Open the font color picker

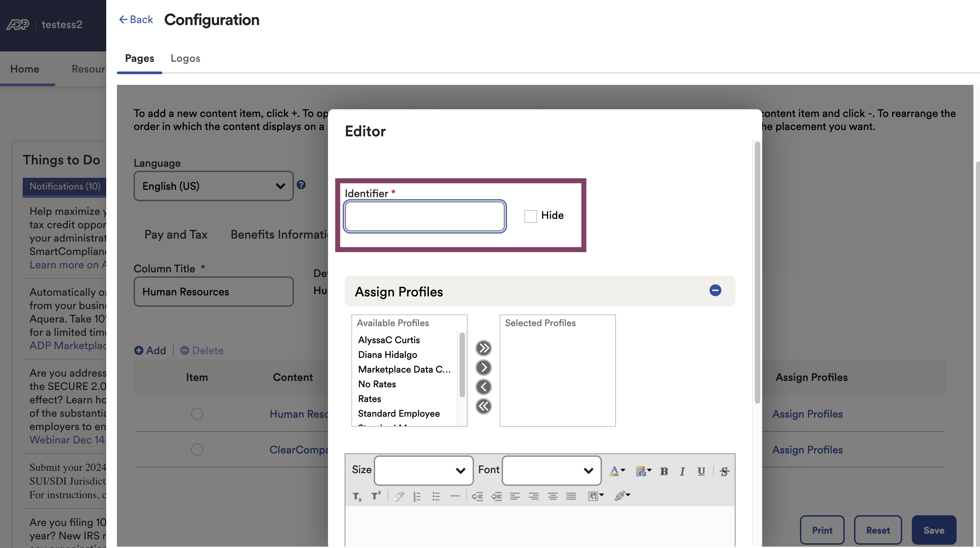(617, 471)
